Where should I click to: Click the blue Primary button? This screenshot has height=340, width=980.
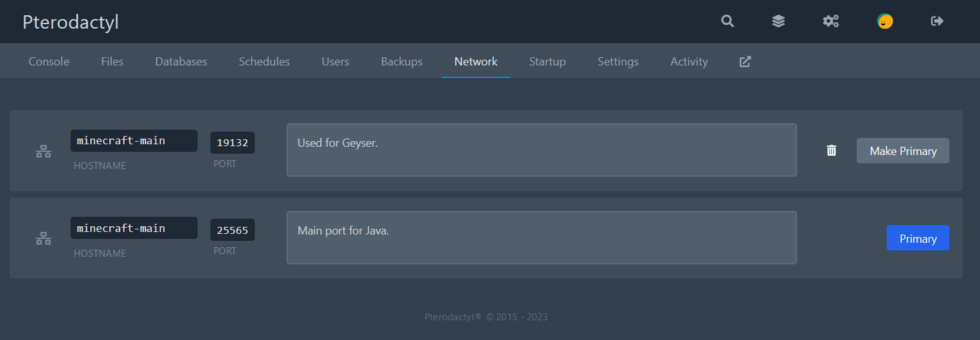click(917, 238)
